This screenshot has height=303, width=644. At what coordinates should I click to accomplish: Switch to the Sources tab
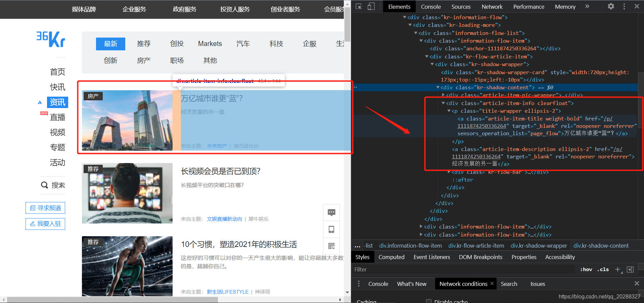[x=461, y=6]
